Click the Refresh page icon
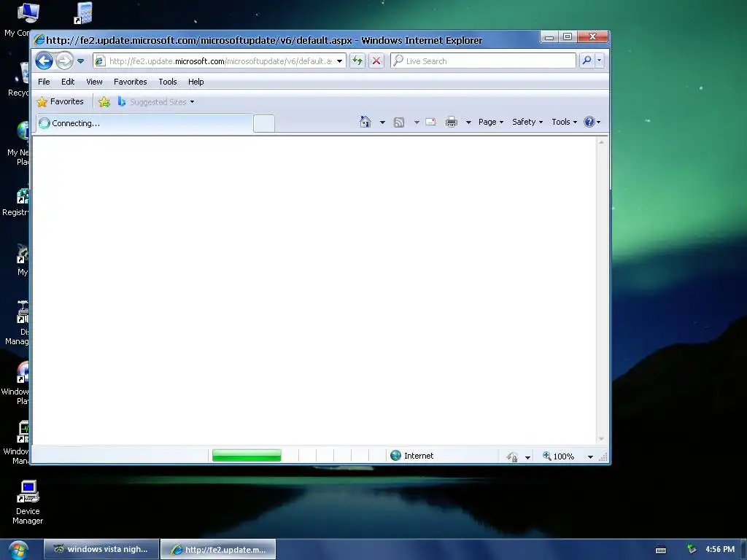The height and width of the screenshot is (560, 747). point(357,61)
